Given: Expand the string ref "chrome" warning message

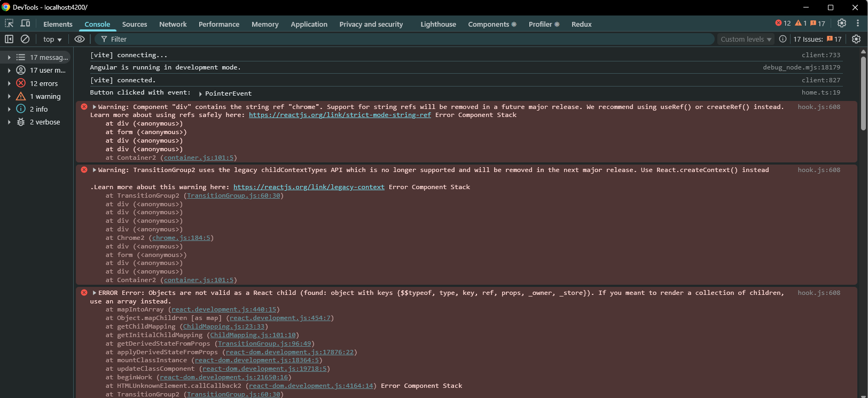Looking at the screenshot, I should (x=95, y=107).
